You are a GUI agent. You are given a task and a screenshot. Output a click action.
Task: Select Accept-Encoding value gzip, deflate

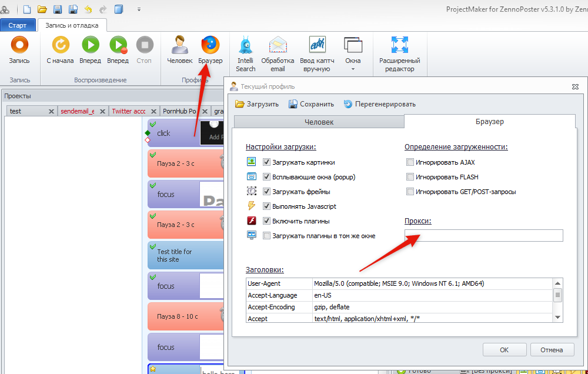click(332, 307)
